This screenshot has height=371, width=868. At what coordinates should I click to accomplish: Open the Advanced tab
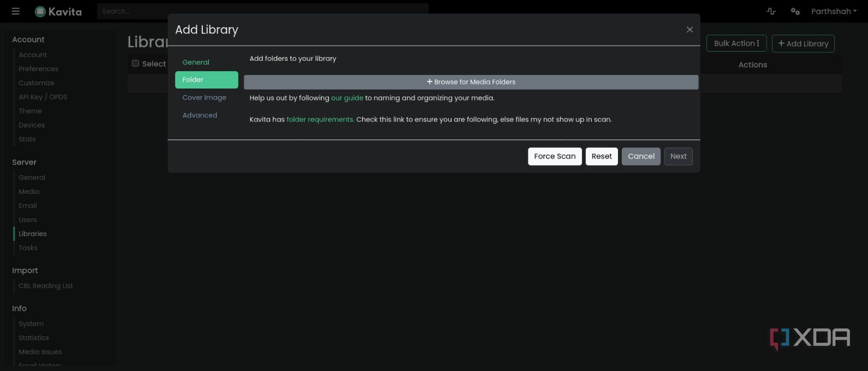tap(200, 115)
